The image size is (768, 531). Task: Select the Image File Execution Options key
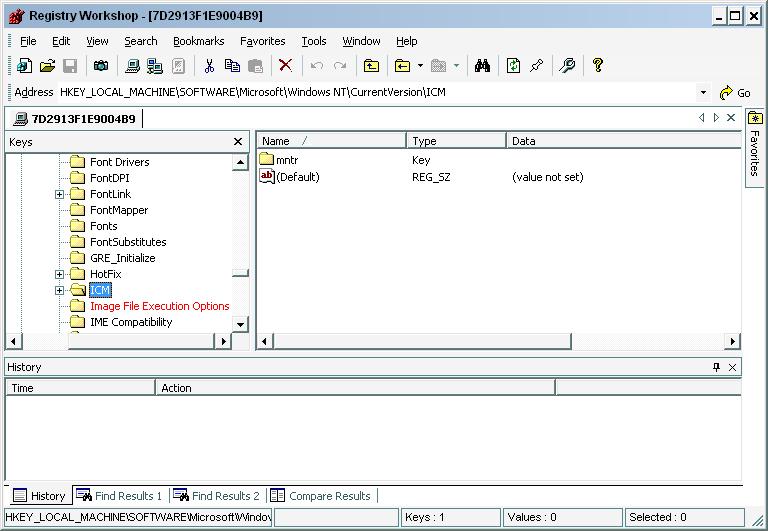coord(159,306)
